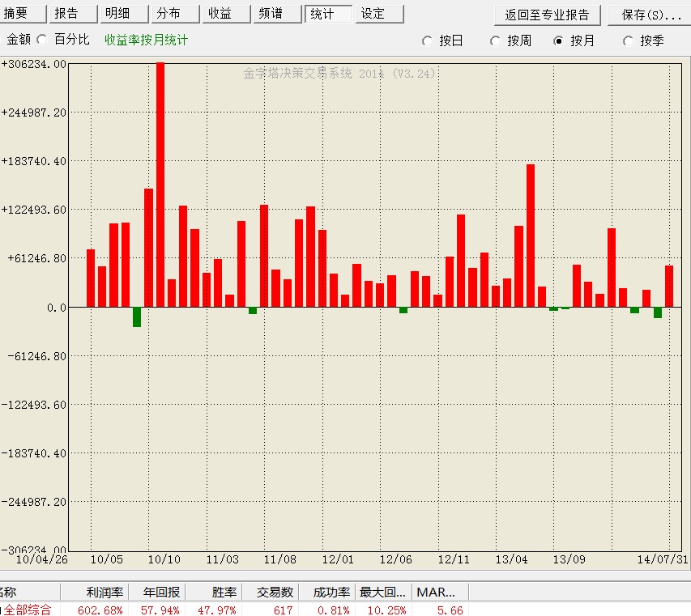Sort by 交易数 column header

(x=274, y=593)
